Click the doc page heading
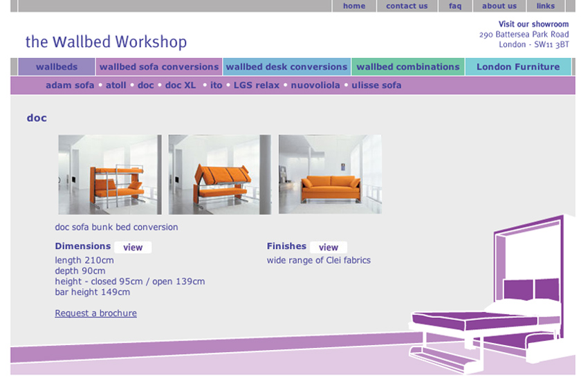This screenshot has width=588, height=388. [x=37, y=118]
